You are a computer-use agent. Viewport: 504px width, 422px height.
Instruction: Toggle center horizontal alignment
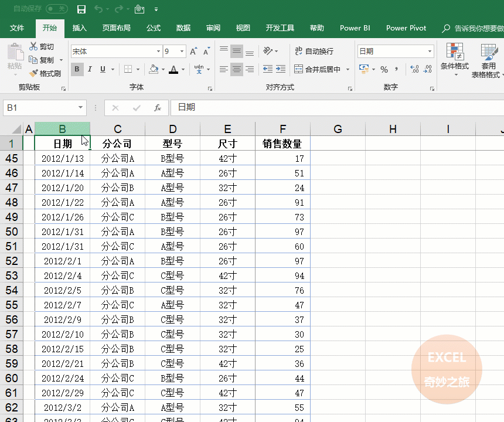point(237,69)
